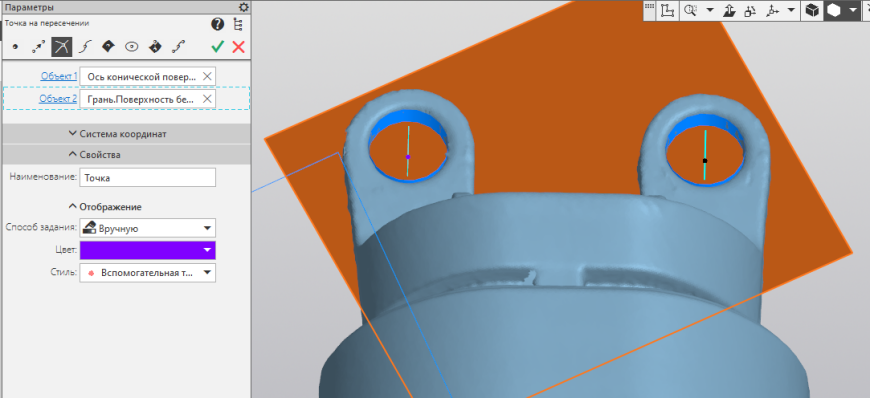
Task: Select the shaded hexagon display mode
Action: pos(834,11)
